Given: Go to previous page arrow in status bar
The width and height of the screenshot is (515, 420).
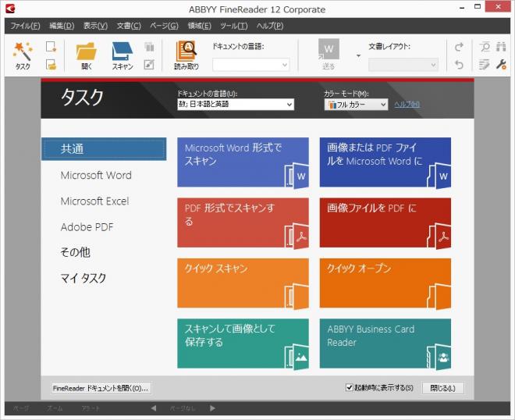Looking at the screenshot, I should click(154, 408).
